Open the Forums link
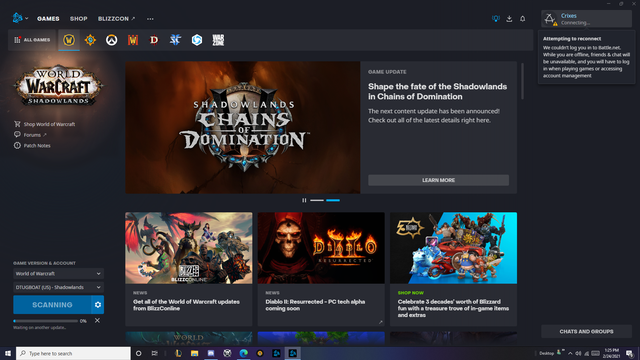This screenshot has width=640, height=360. (x=31, y=135)
